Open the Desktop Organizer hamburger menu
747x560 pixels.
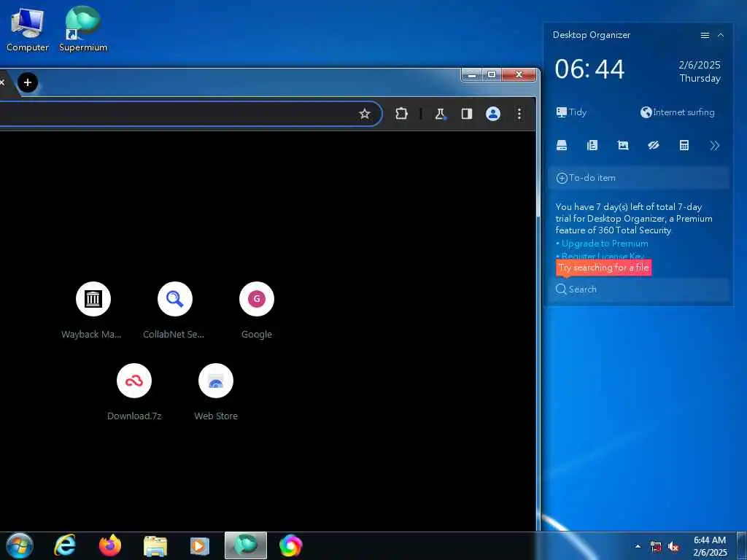pos(705,35)
